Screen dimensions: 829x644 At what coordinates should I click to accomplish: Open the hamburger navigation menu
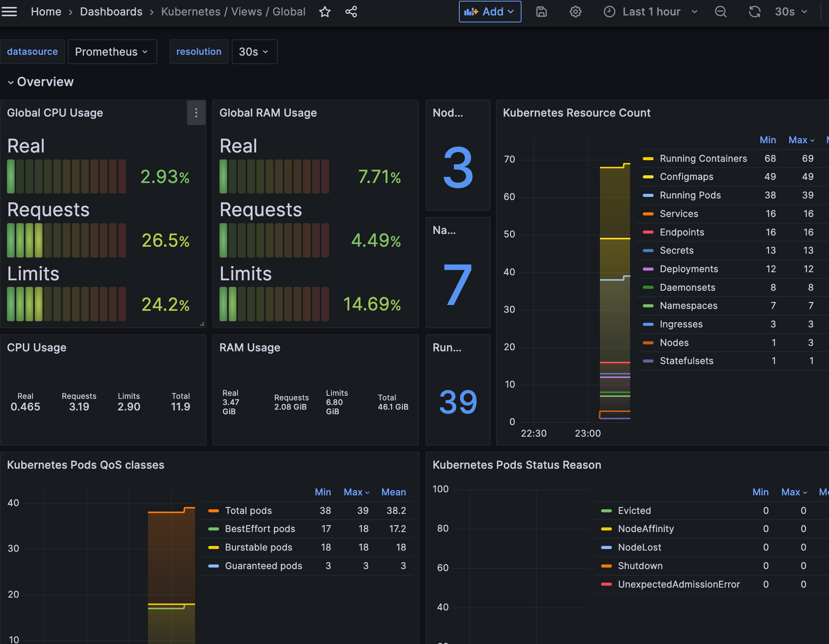[x=9, y=12]
